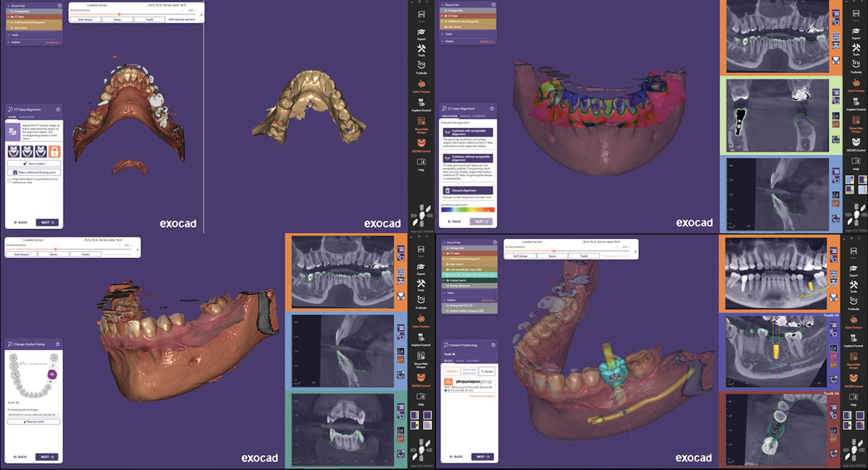Toggle visibility of Left mandibular canal (36)
Image resolution: width=868 pixels, height=470 pixels.
[x=447, y=269]
